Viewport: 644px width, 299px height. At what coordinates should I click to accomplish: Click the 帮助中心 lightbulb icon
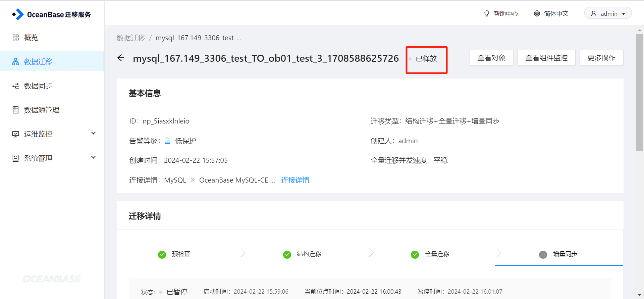(x=487, y=13)
